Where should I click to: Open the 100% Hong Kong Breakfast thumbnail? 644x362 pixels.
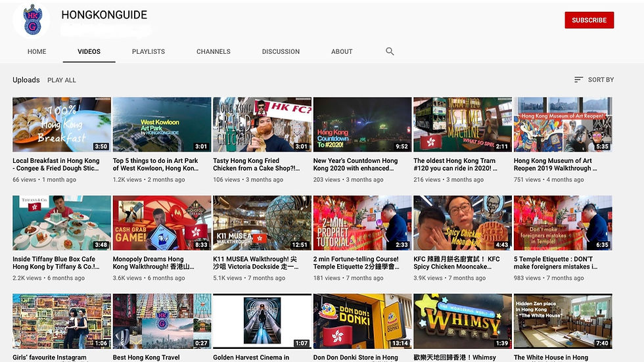(x=62, y=125)
